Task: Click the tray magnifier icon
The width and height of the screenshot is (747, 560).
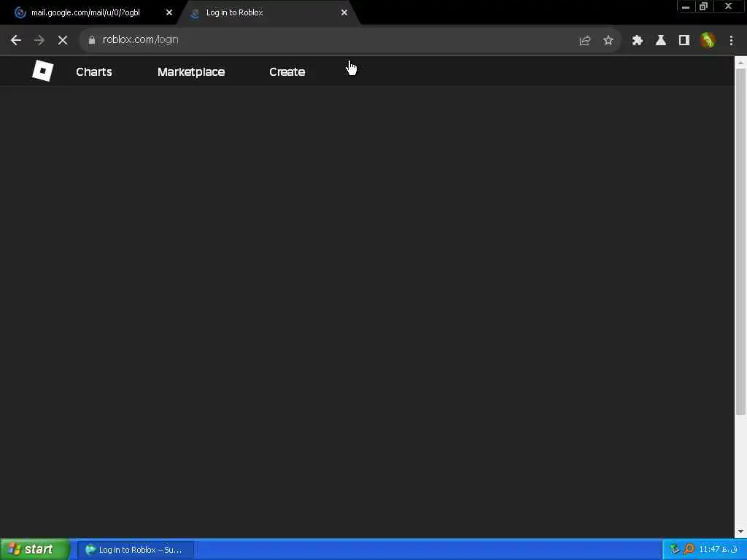Action: coord(689,550)
